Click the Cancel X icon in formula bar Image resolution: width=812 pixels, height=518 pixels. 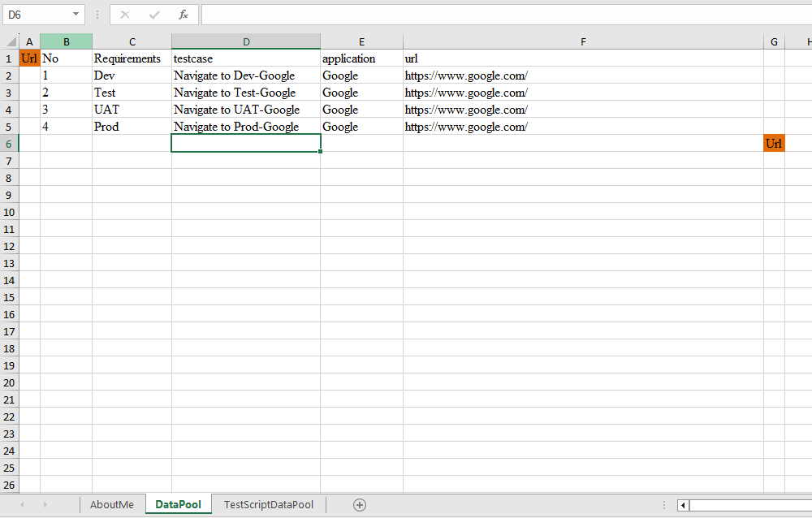125,15
